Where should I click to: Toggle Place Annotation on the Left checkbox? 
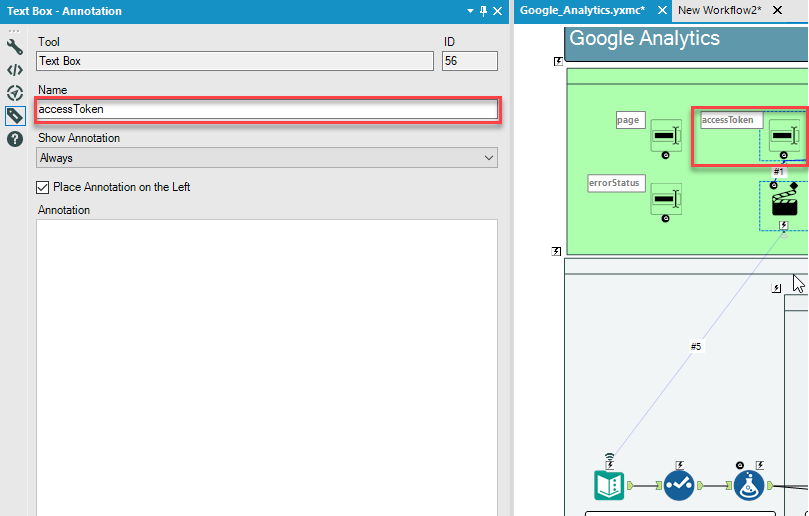42,187
